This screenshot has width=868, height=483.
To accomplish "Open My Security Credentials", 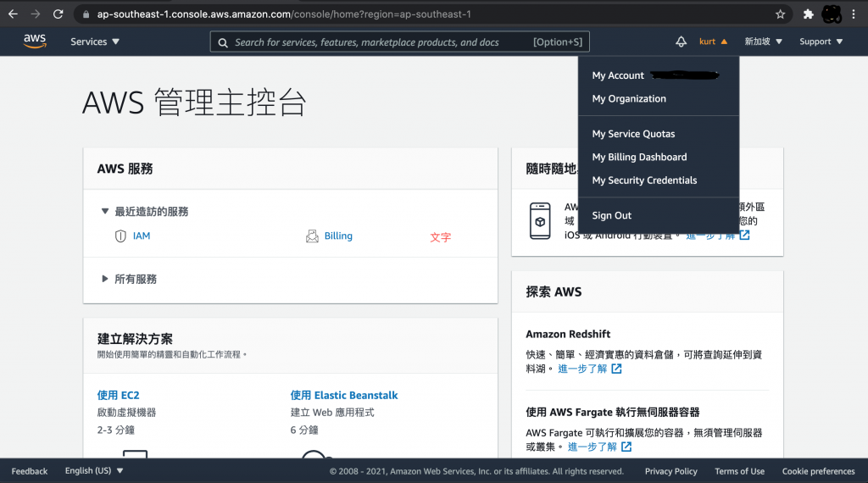I will [x=644, y=180].
